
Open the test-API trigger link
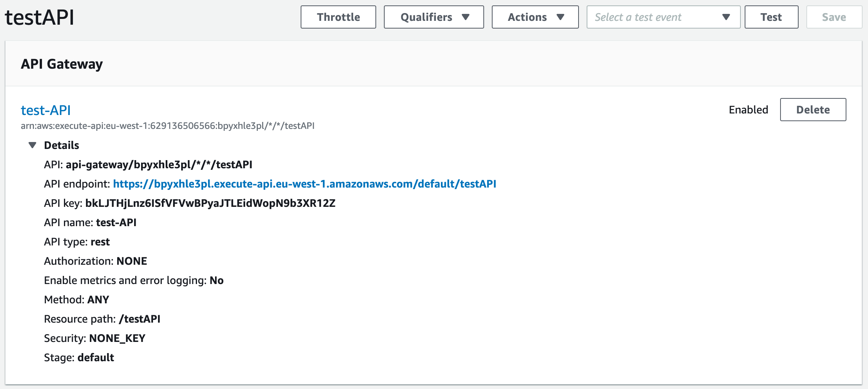[x=45, y=110]
